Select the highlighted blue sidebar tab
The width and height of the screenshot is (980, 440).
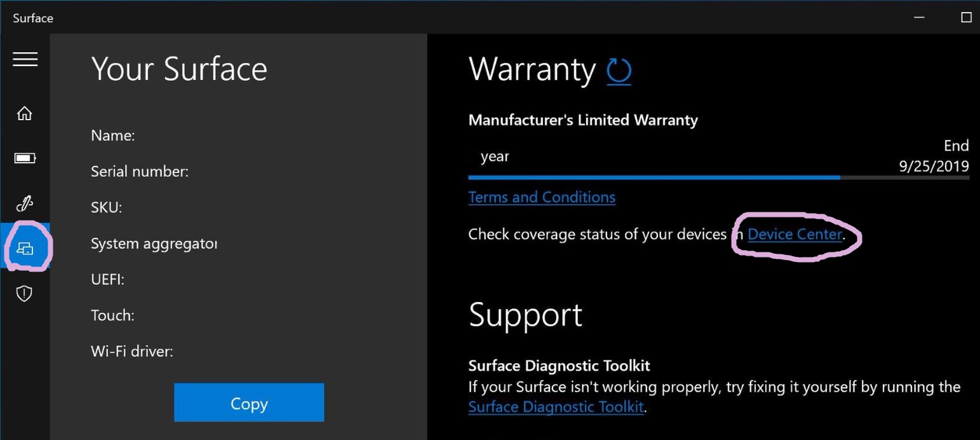[24, 248]
